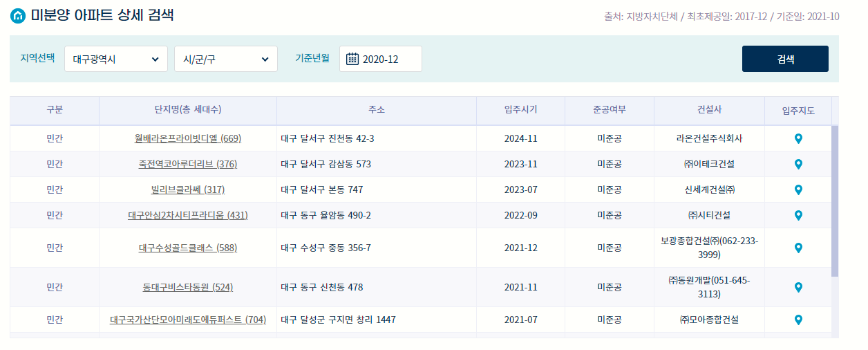Click builder 신세계건설㈜

(x=710, y=190)
